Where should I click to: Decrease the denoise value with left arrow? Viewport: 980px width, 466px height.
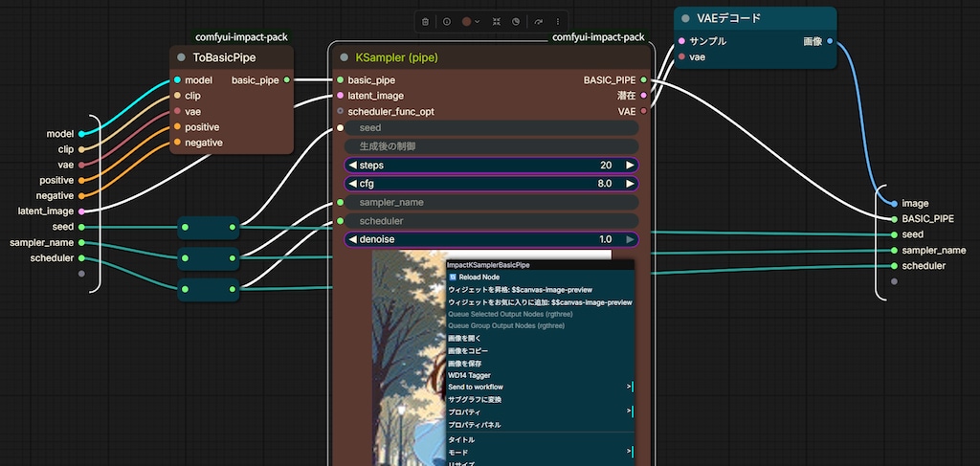click(352, 239)
